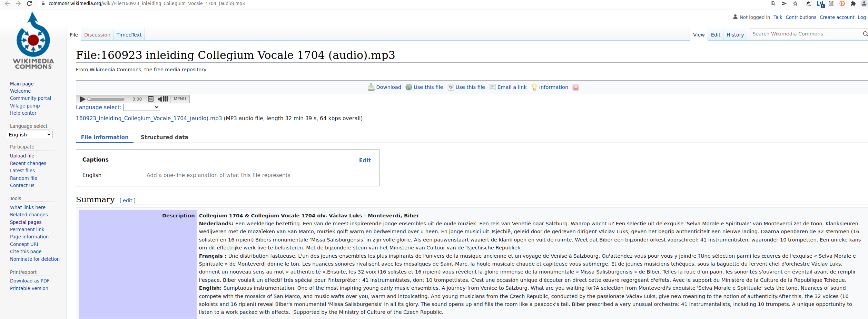Viewport: 868px width, 319px height.
Task: Click the Wikimedia Commons logo
Action: click(33, 41)
